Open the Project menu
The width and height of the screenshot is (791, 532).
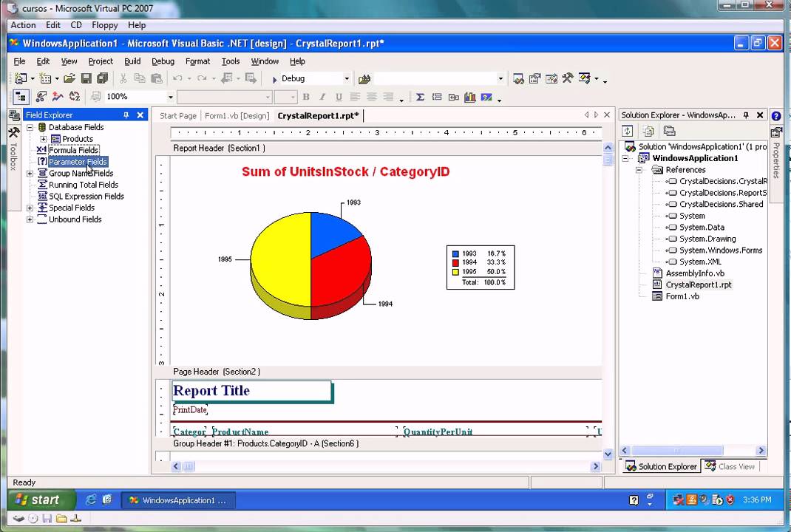pos(101,61)
